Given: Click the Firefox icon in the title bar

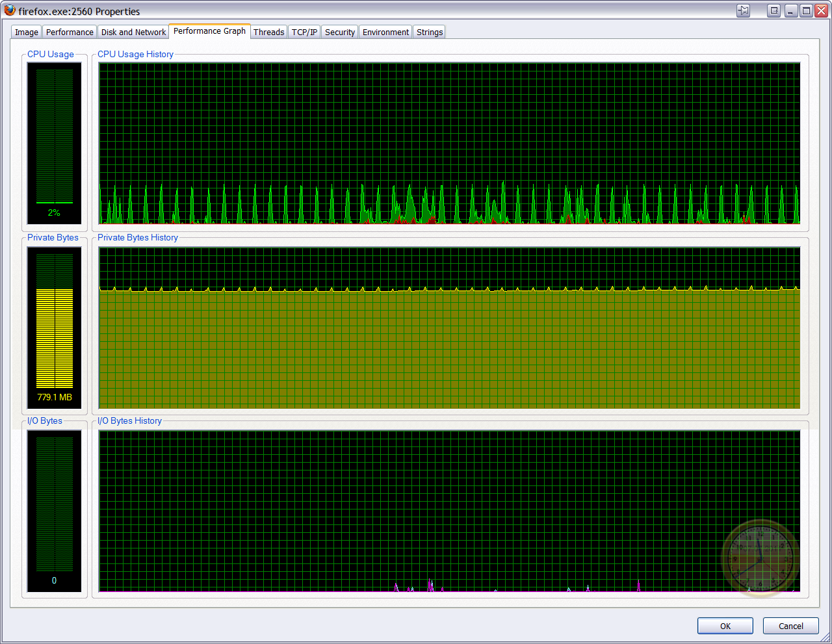Looking at the screenshot, I should 10,10.
